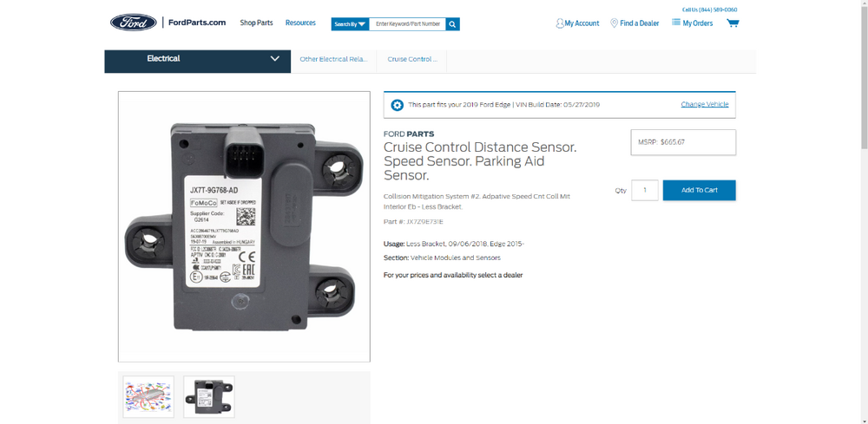Click the Add To Cart button
Image resolution: width=868 pixels, height=424 pixels.
coord(699,190)
